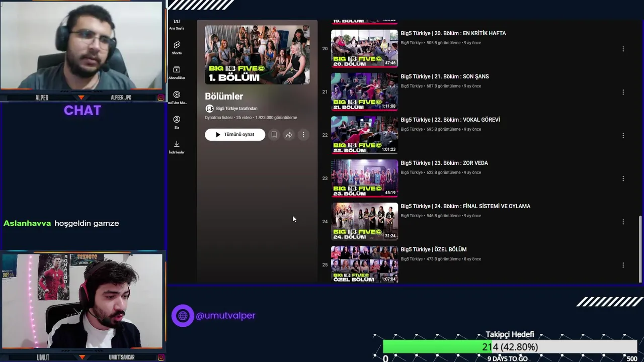Share the playlist with the arrow icon
This screenshot has height=362, width=644.
pyautogui.click(x=289, y=135)
